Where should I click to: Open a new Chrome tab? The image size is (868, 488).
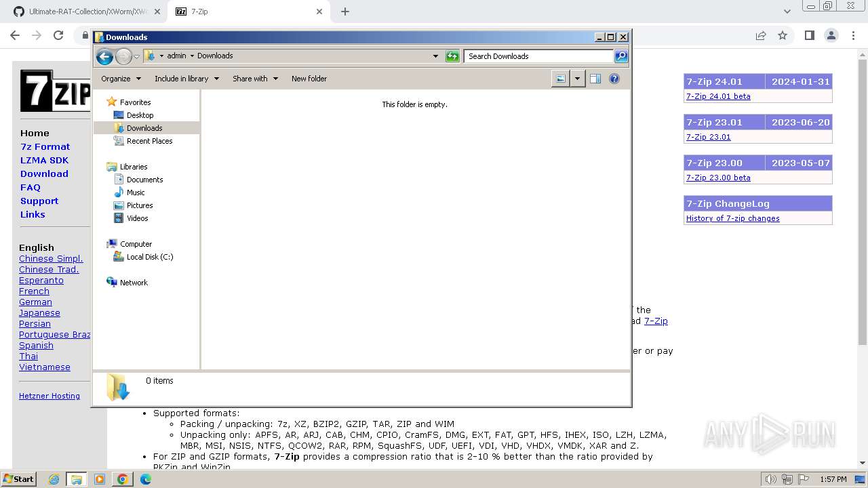(x=345, y=12)
